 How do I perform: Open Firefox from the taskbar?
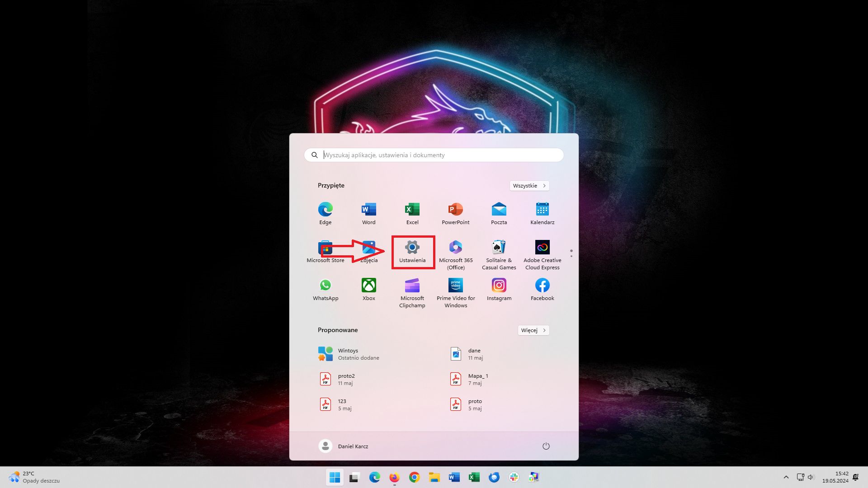[x=394, y=478]
